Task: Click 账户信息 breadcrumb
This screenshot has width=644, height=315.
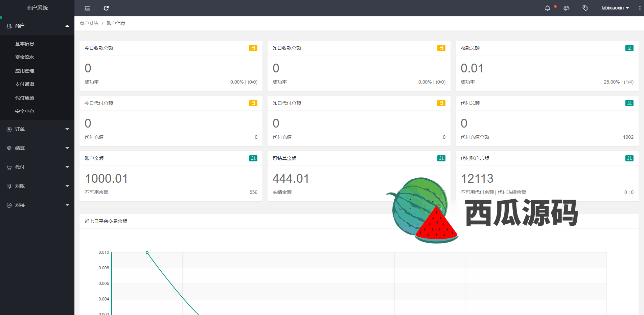Action: tap(116, 23)
